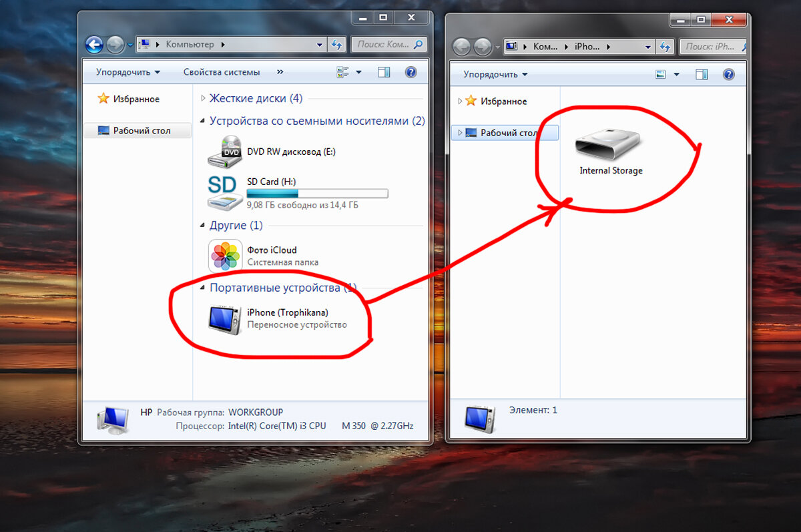
Task: Expand Рабочий стол tree arrow in iPhone window
Action: click(459, 133)
